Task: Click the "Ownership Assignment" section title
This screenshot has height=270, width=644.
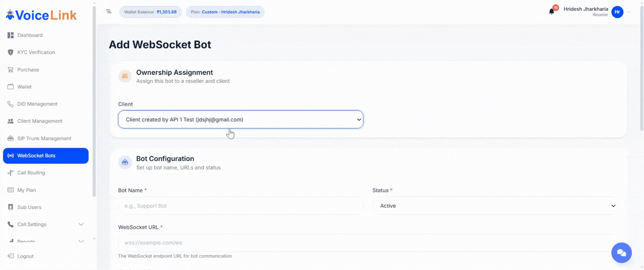Action: (174, 72)
